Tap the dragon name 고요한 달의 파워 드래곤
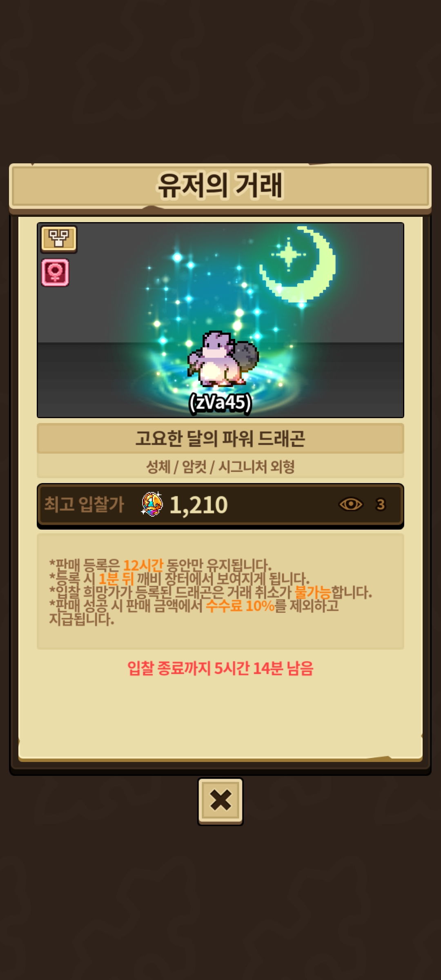 pos(220,439)
